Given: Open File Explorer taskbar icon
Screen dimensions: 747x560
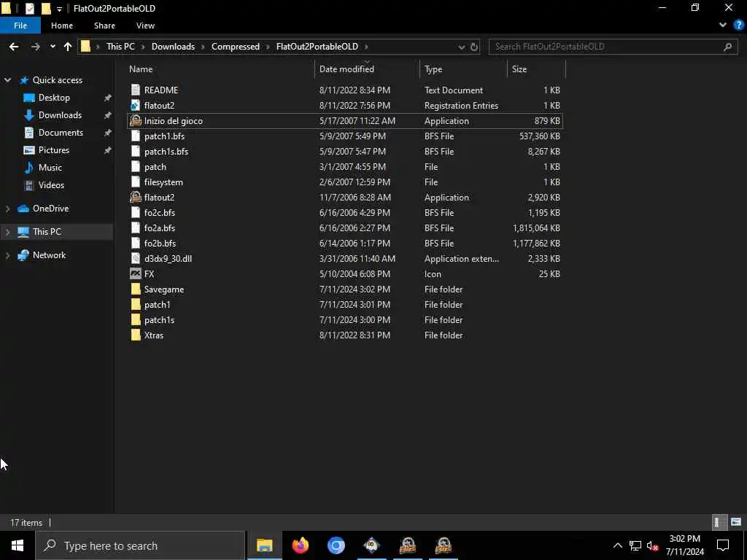Looking at the screenshot, I should [x=264, y=545].
